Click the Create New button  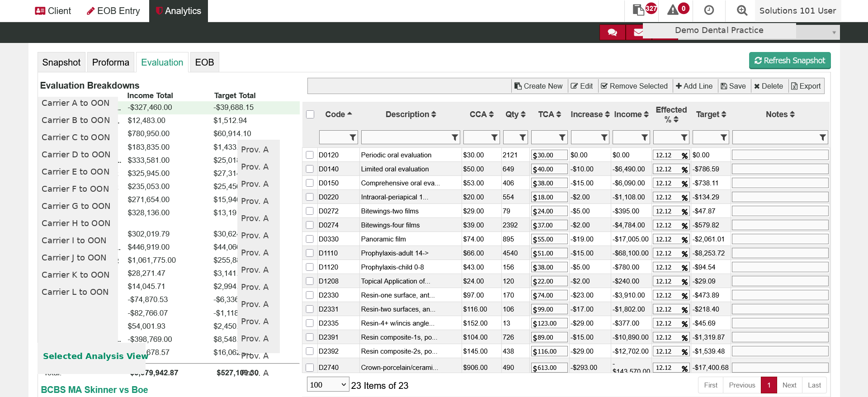(x=538, y=86)
